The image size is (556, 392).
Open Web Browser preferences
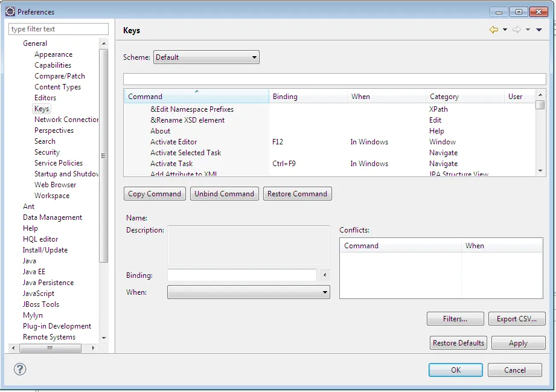click(56, 185)
